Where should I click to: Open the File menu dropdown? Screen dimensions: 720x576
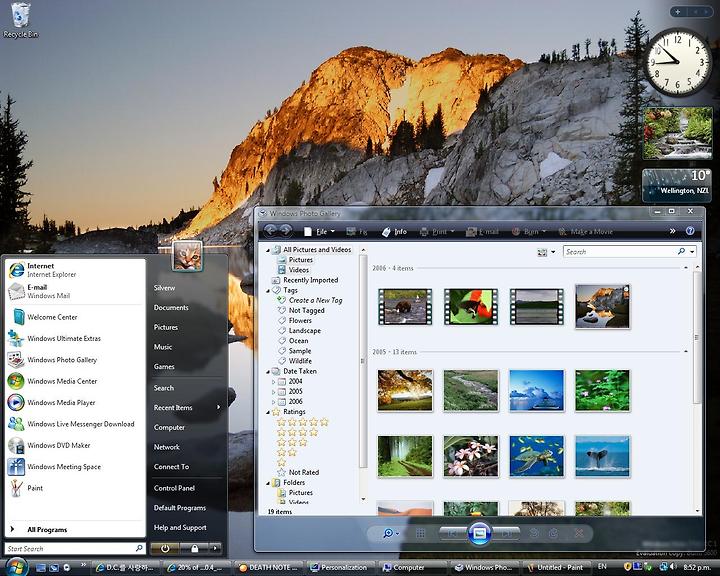[320, 232]
